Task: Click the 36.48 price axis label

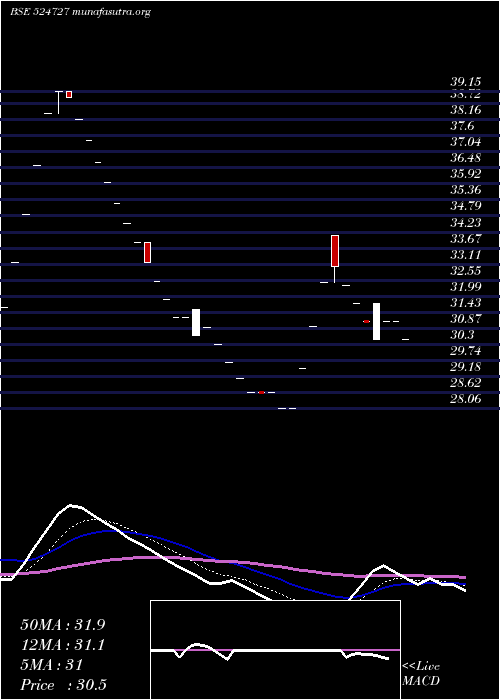Action: tap(465, 158)
